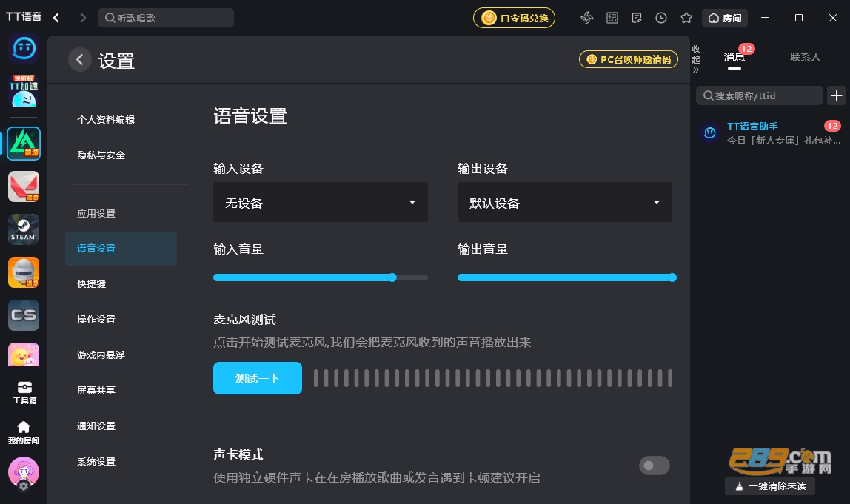Screen dimensions: 850x504
Task: Open the CS game icon
Action: (24, 315)
